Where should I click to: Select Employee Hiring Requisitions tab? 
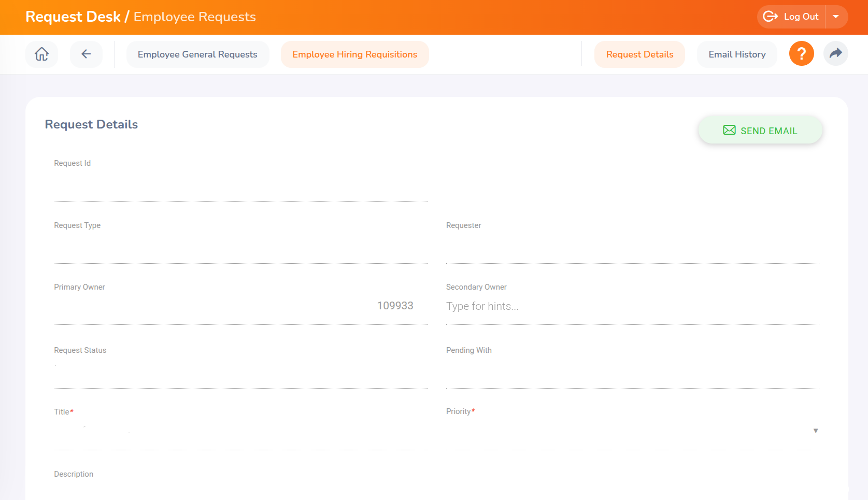click(x=354, y=54)
